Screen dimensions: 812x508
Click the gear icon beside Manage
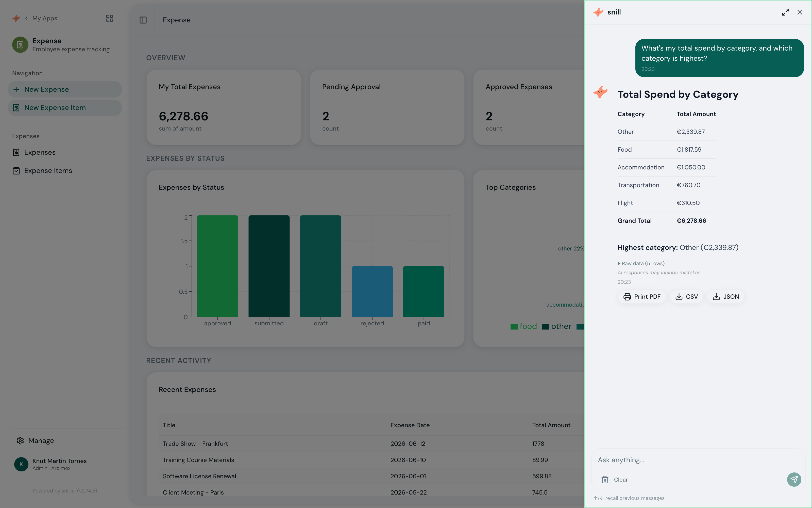click(x=20, y=440)
